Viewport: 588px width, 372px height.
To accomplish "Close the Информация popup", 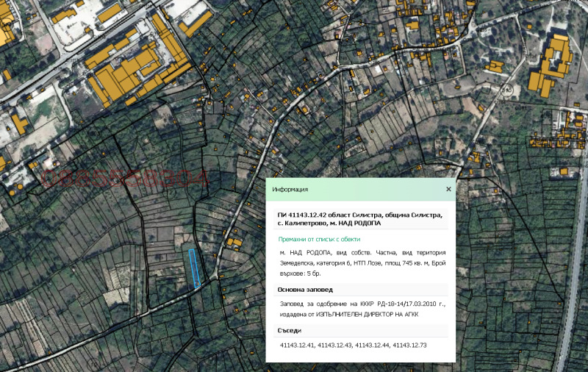I will pos(448,189).
